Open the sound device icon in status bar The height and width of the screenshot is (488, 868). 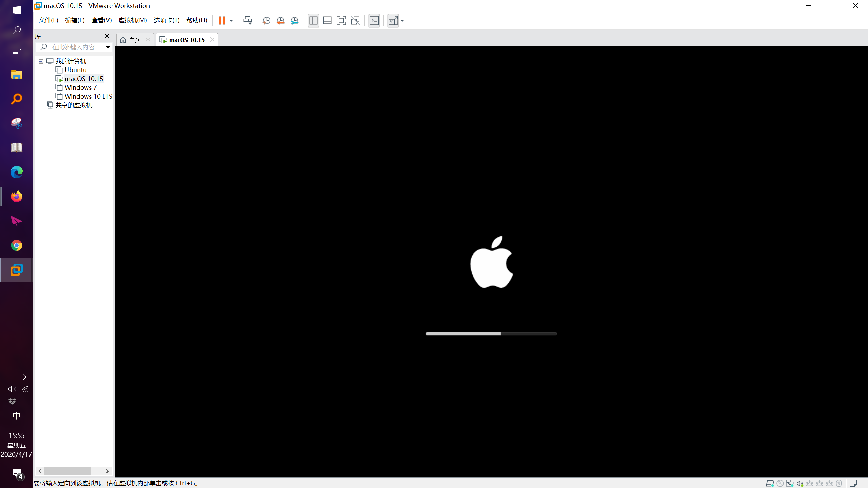[x=800, y=483]
